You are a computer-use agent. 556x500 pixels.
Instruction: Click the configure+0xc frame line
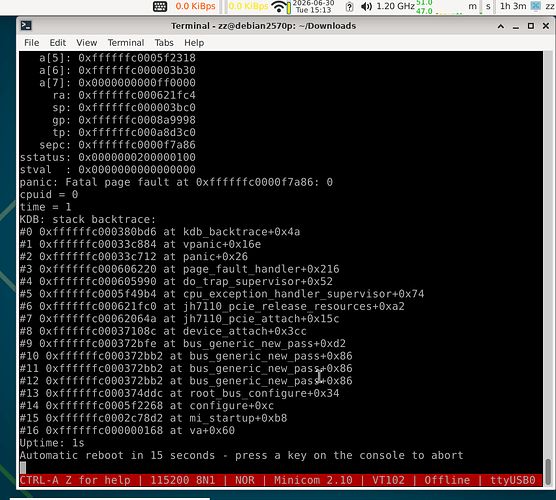click(147, 406)
